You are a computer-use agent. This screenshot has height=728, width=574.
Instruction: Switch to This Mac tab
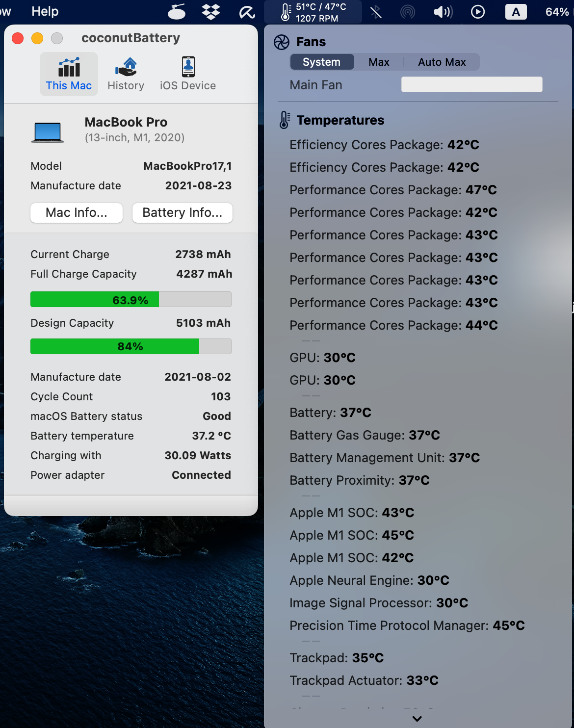(69, 74)
